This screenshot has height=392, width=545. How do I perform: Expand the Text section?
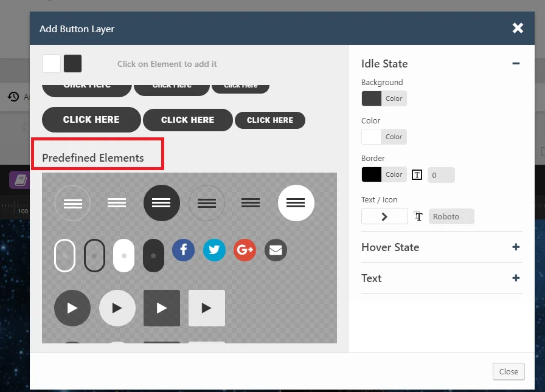[516, 278]
